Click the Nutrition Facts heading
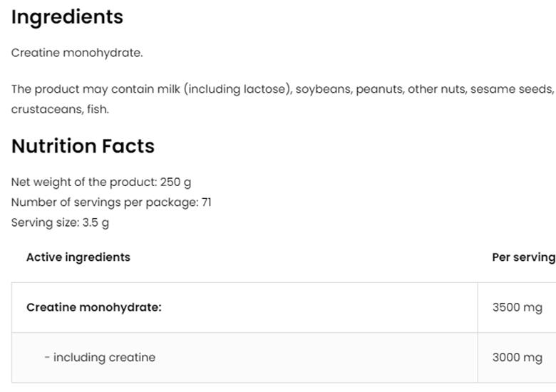 [83, 146]
